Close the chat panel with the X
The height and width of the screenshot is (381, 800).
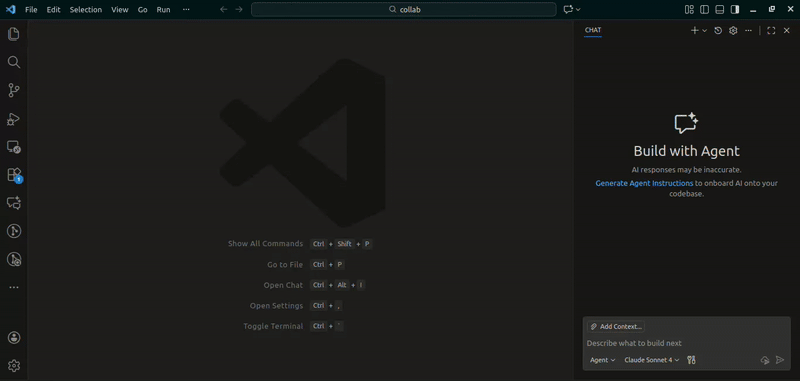pos(787,31)
